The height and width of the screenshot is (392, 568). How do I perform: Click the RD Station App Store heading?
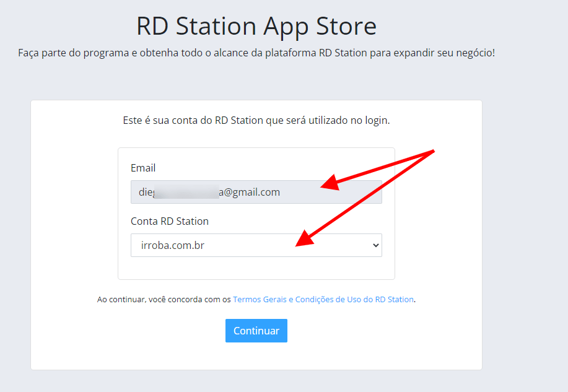coord(256,26)
